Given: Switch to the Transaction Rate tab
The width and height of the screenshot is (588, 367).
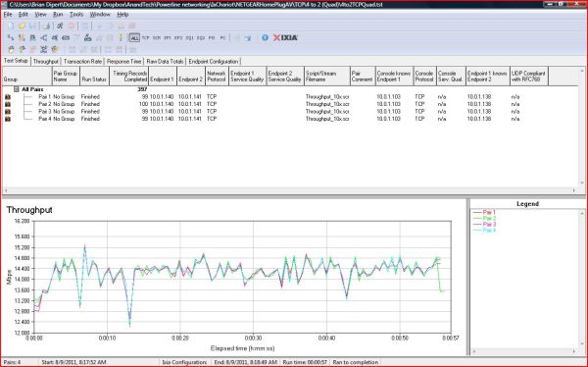Looking at the screenshot, I should (82, 61).
